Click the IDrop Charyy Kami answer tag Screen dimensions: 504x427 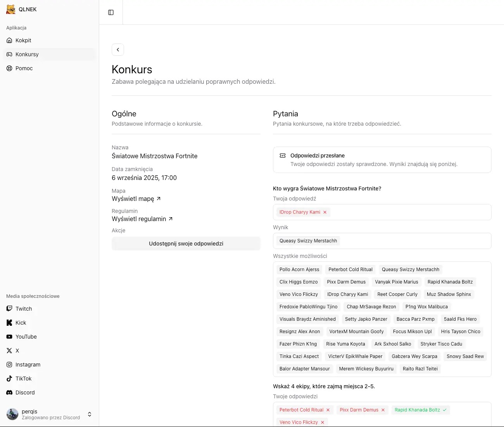(300, 212)
